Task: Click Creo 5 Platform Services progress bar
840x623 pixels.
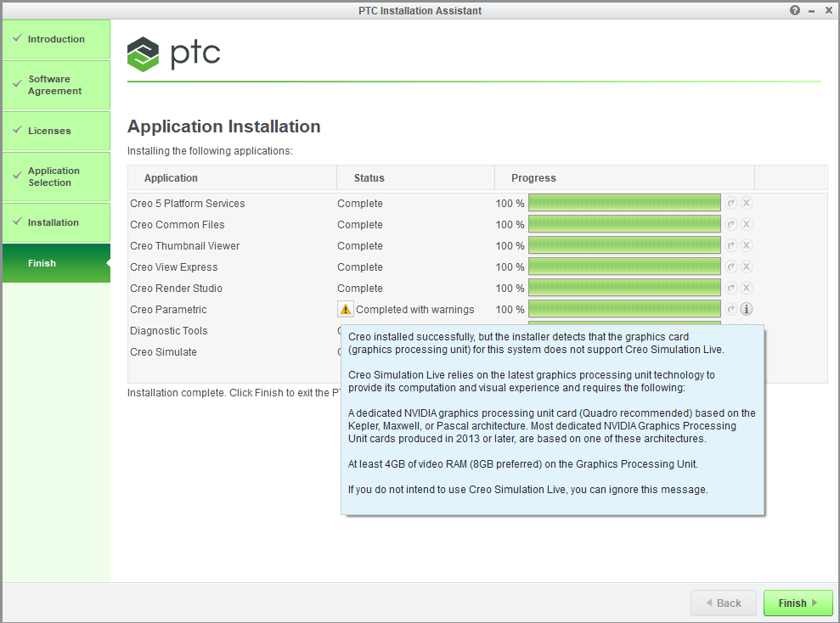Action: [624, 203]
